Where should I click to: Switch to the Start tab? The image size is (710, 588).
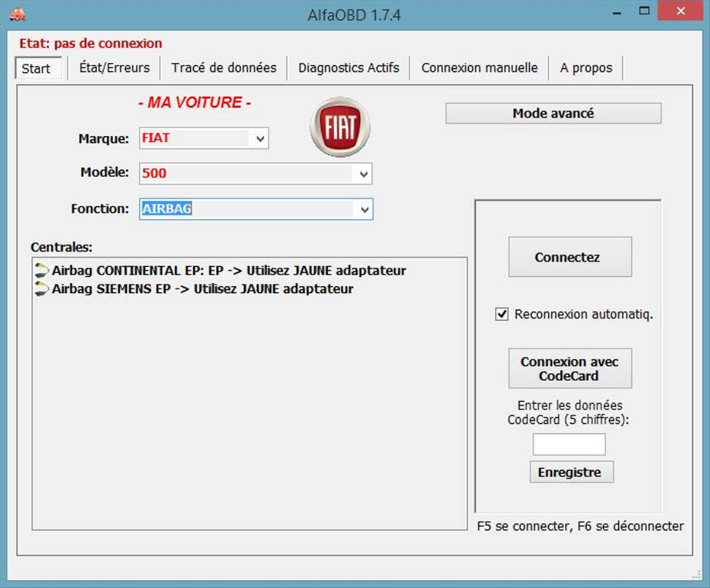pos(37,68)
